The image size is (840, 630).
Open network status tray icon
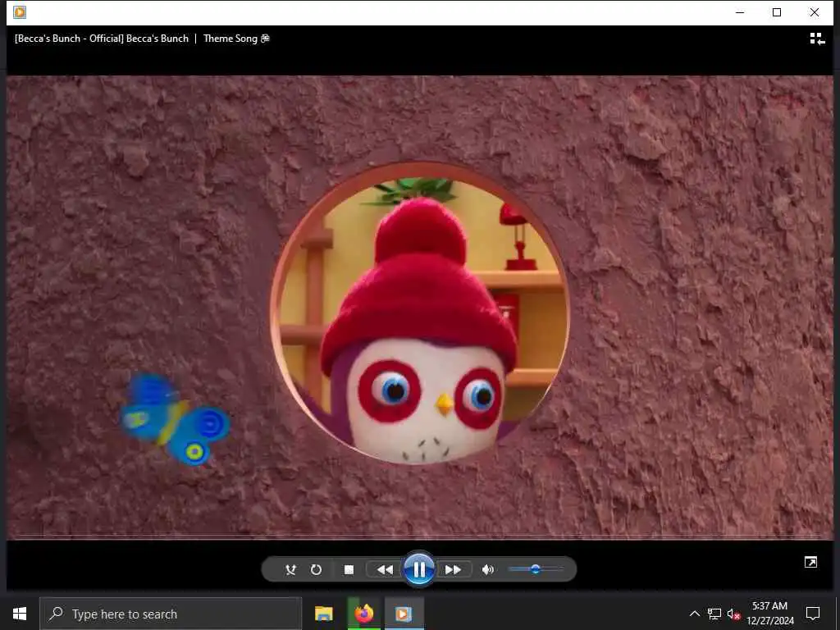(714, 614)
